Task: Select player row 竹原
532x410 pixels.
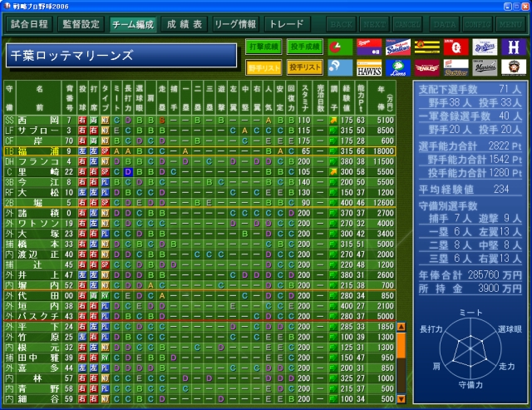Action: 199,337
